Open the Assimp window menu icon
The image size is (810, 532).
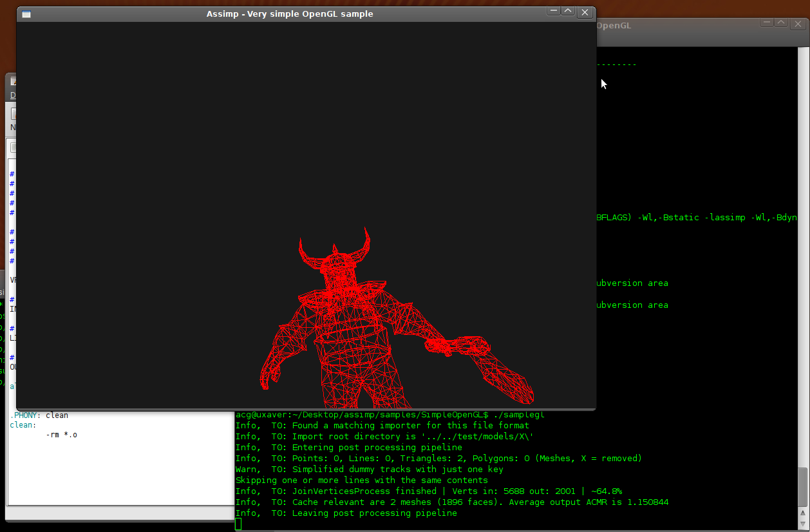pos(26,14)
